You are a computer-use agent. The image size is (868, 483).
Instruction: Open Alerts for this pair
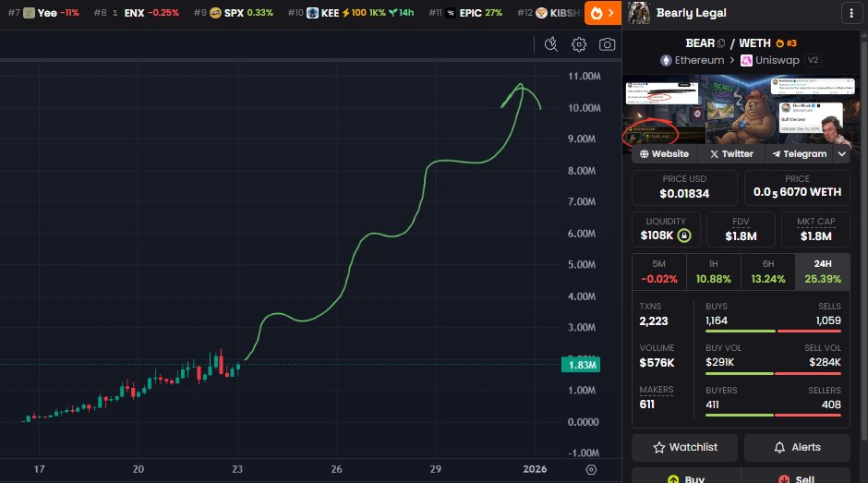click(x=797, y=448)
